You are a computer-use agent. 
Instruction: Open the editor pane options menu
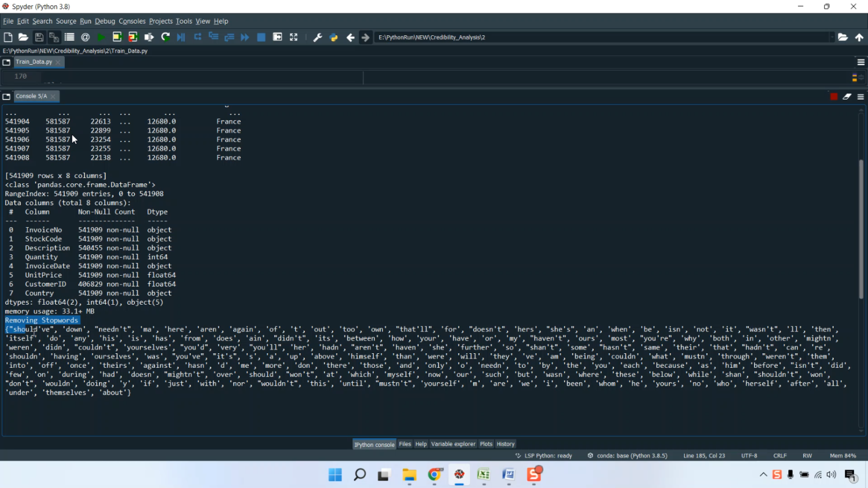(860, 62)
